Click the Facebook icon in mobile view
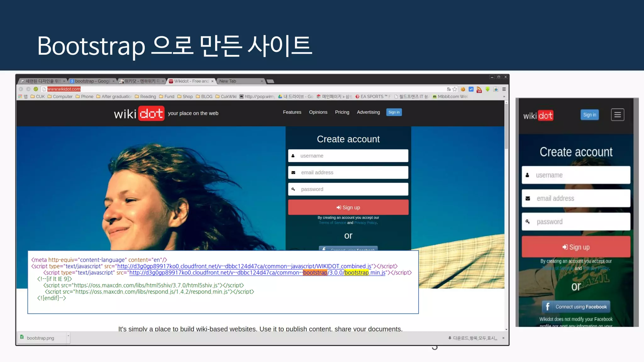 pyautogui.click(x=547, y=306)
